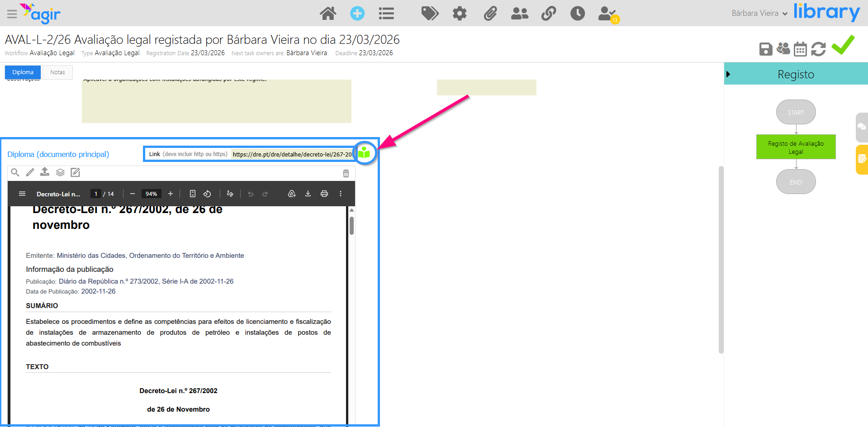868x427 pixels.
Task: Rotate the PDF with the rotate icon
Action: [207, 194]
